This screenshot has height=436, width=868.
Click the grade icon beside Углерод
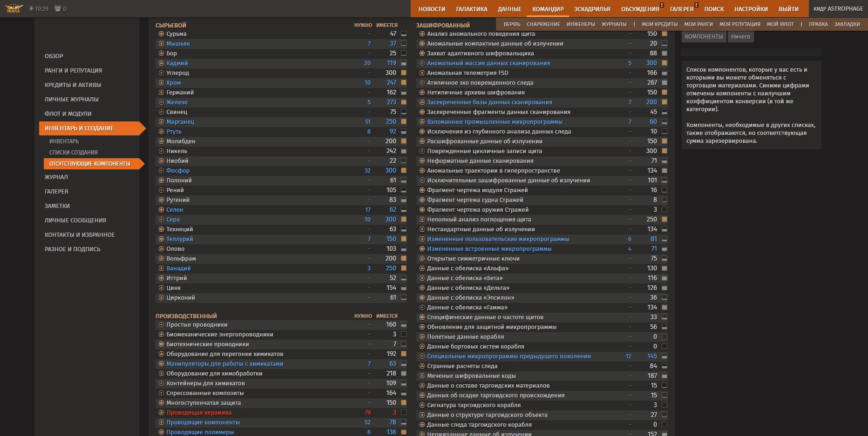coord(161,73)
